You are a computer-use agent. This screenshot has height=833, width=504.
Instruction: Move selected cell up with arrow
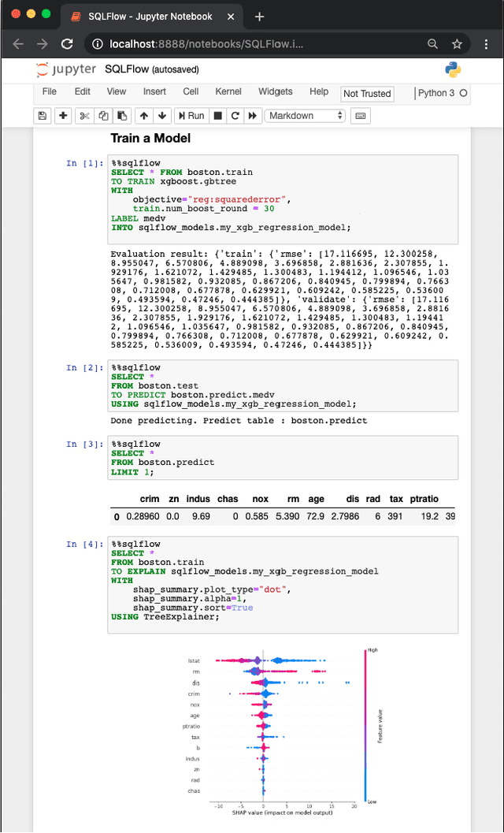[143, 116]
